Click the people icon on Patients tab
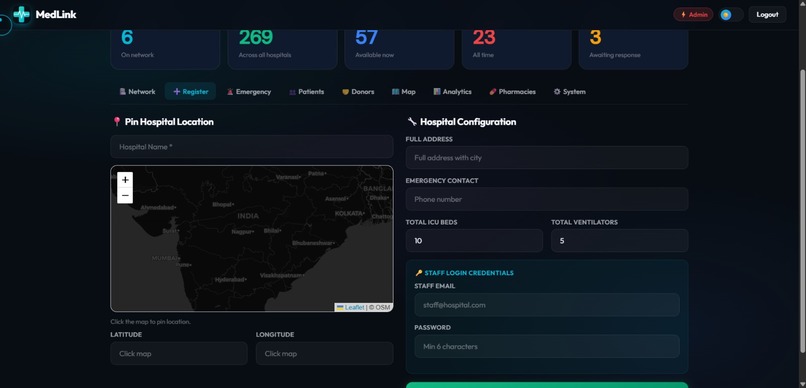The width and height of the screenshot is (806, 388). click(292, 91)
